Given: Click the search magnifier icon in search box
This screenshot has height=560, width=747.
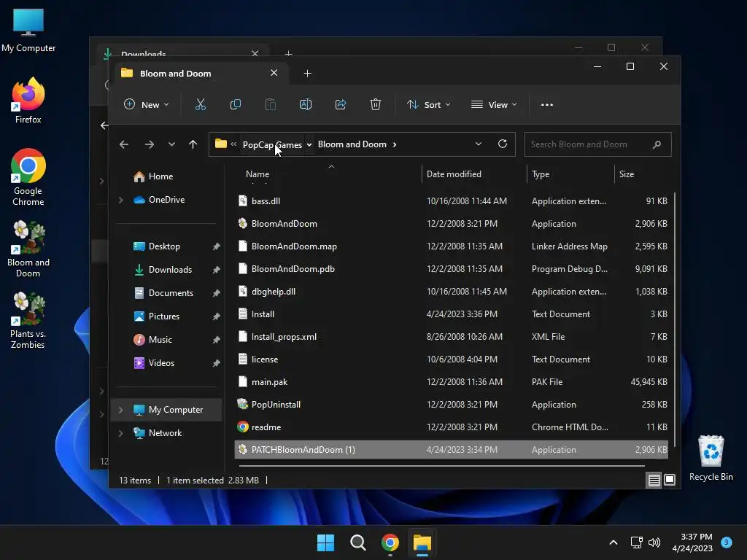Looking at the screenshot, I should tap(657, 144).
